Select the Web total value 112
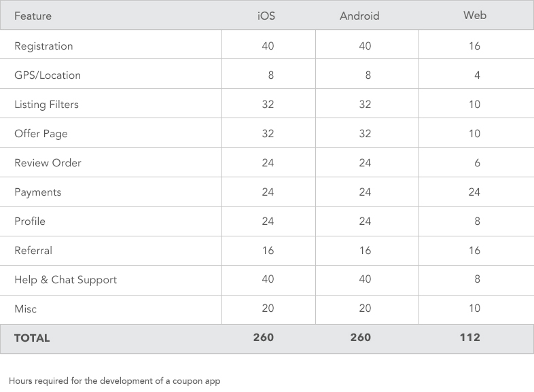The height and width of the screenshot is (392, 534). click(x=469, y=337)
